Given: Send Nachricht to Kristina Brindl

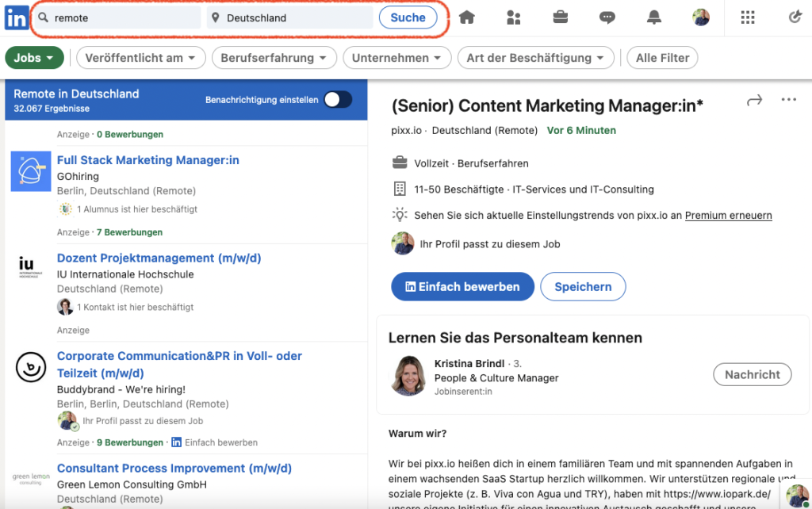Looking at the screenshot, I should pyautogui.click(x=752, y=374).
